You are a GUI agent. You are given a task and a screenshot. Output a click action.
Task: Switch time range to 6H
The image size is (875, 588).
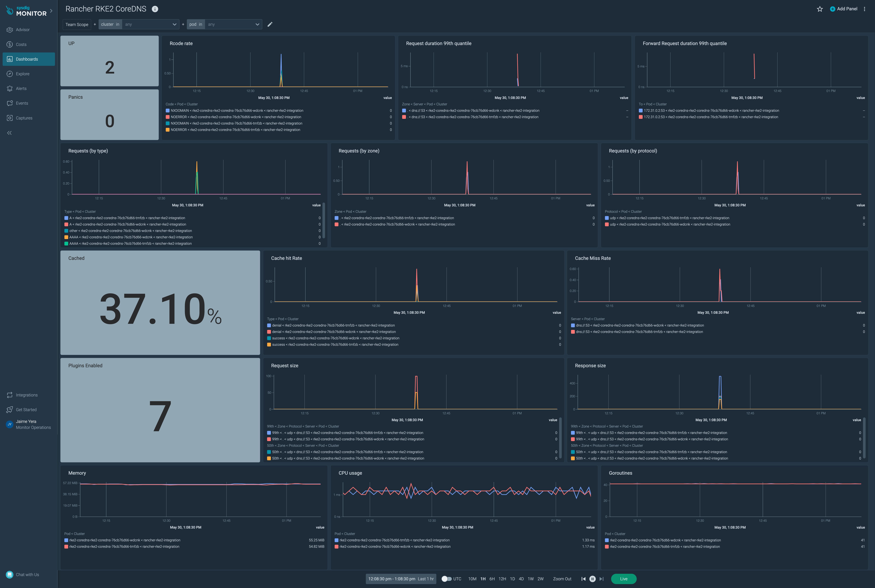492,579
